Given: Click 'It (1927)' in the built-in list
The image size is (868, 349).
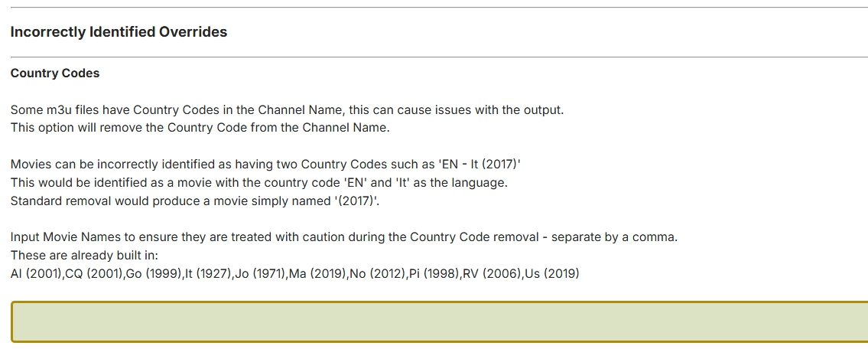Looking at the screenshot, I should coord(208,273).
